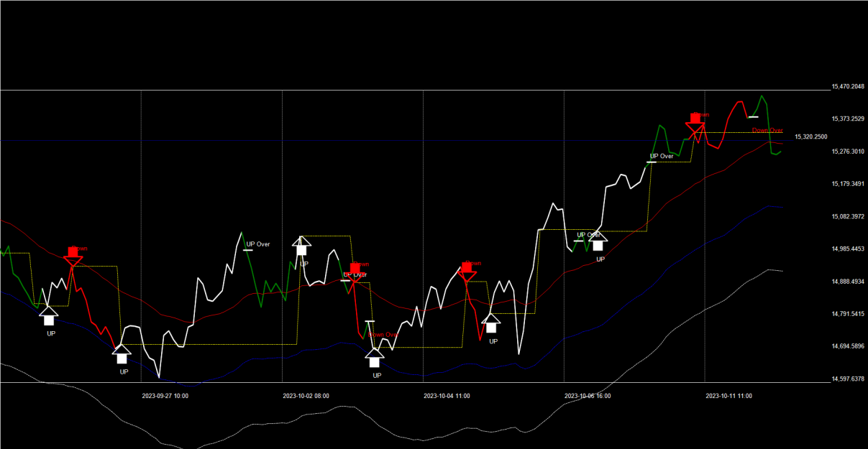Click the 15,276.3010 price axis label

point(848,152)
